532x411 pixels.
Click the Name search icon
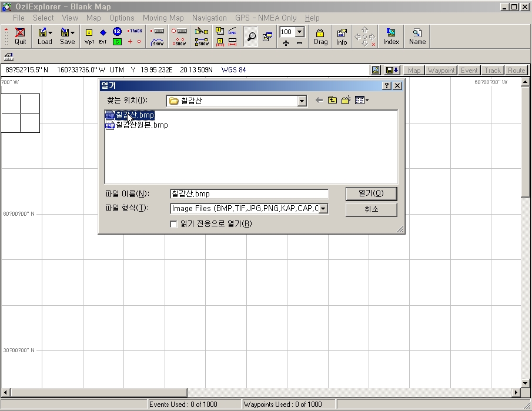[x=417, y=36]
